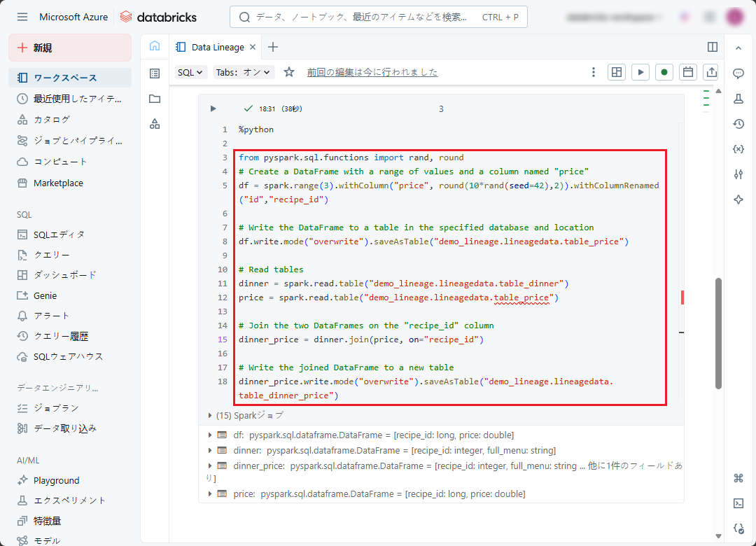Open Marketplace from the sidebar
Image resolution: width=756 pixels, height=546 pixels.
pos(58,183)
